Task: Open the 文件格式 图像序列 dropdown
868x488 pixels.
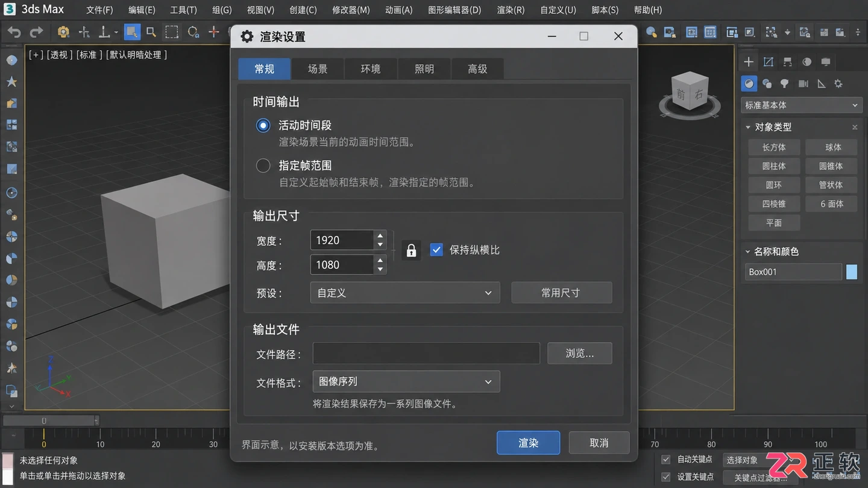Action: point(406,381)
